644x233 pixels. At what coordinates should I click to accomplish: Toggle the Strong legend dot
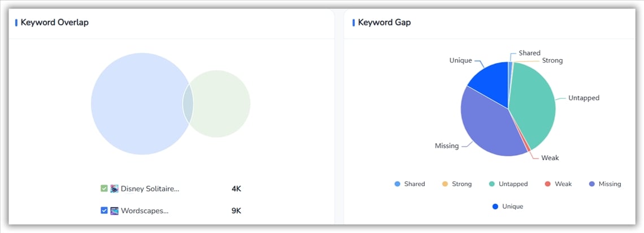[445, 184]
